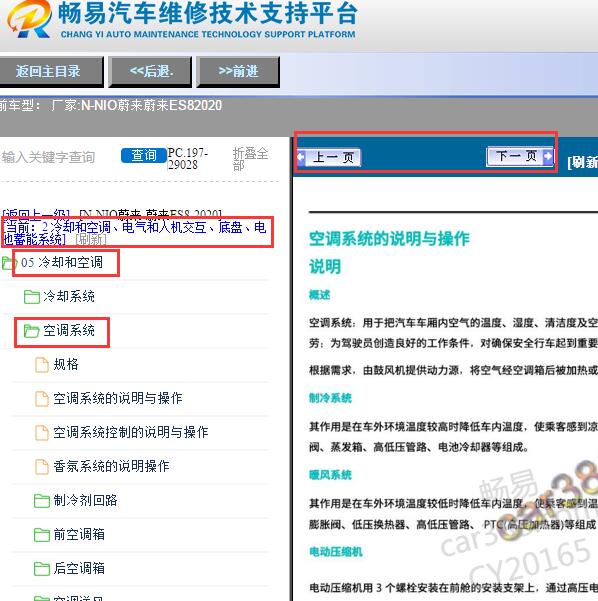The image size is (598, 601).
Task: Select the 05 冷却和空调 tree label
Action: tap(62, 263)
